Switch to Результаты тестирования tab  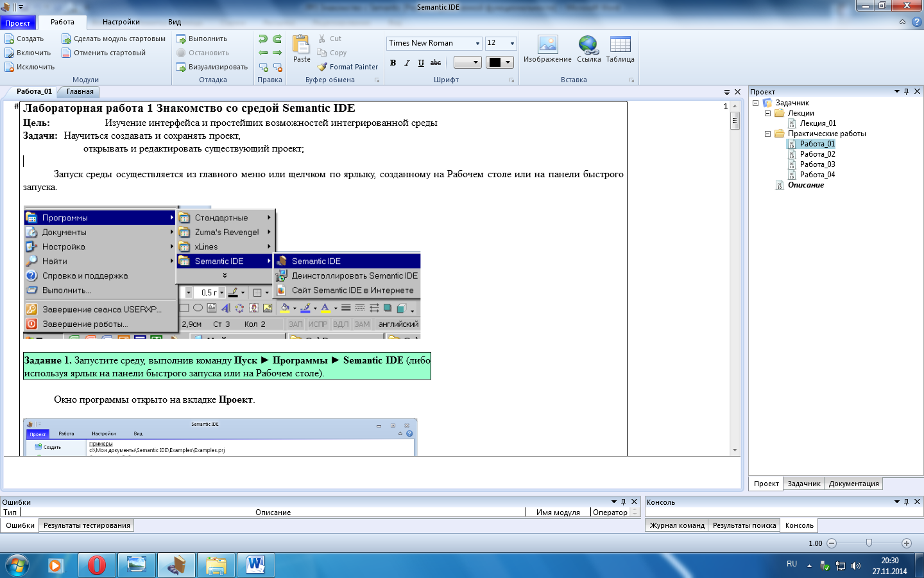coord(87,525)
